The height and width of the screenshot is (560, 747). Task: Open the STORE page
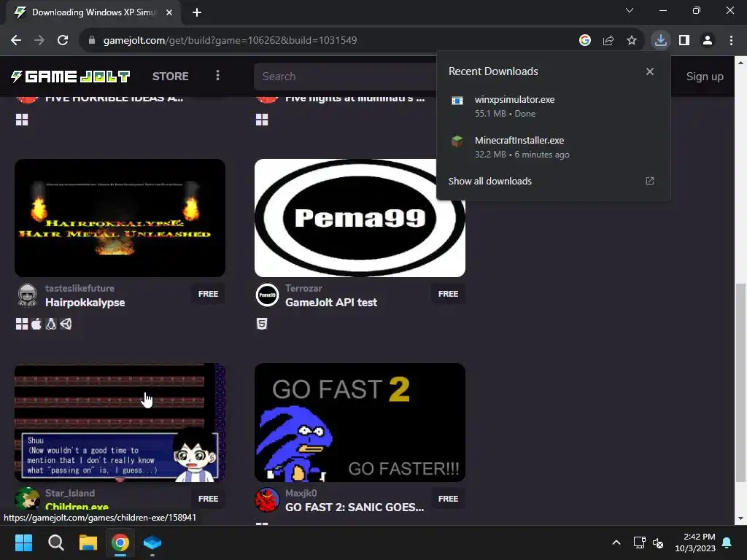170,76
